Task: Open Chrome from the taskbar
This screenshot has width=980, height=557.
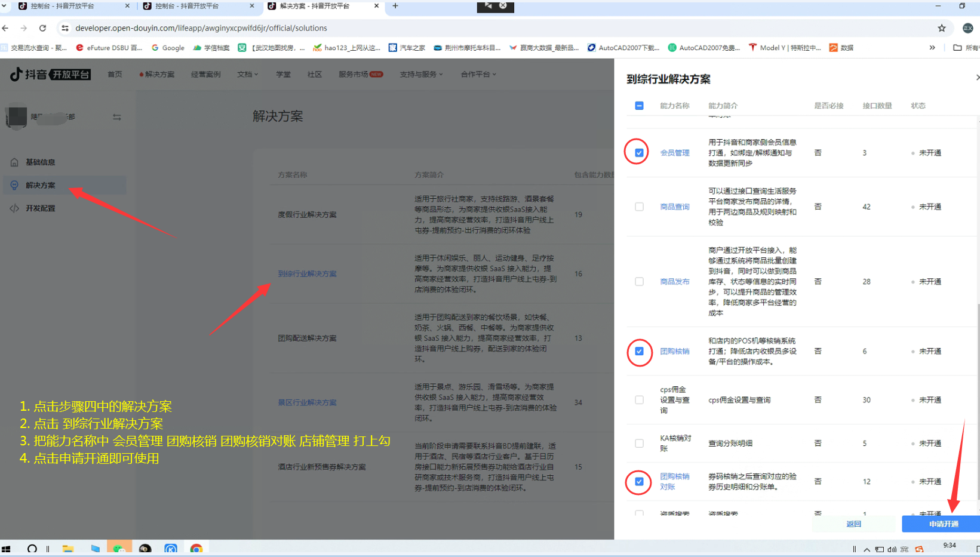Action: (x=196, y=549)
